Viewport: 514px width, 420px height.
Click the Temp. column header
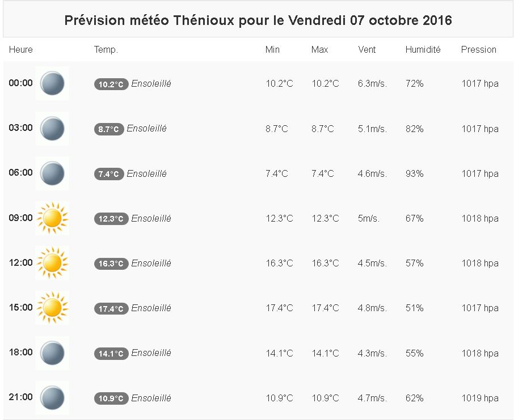(106, 50)
